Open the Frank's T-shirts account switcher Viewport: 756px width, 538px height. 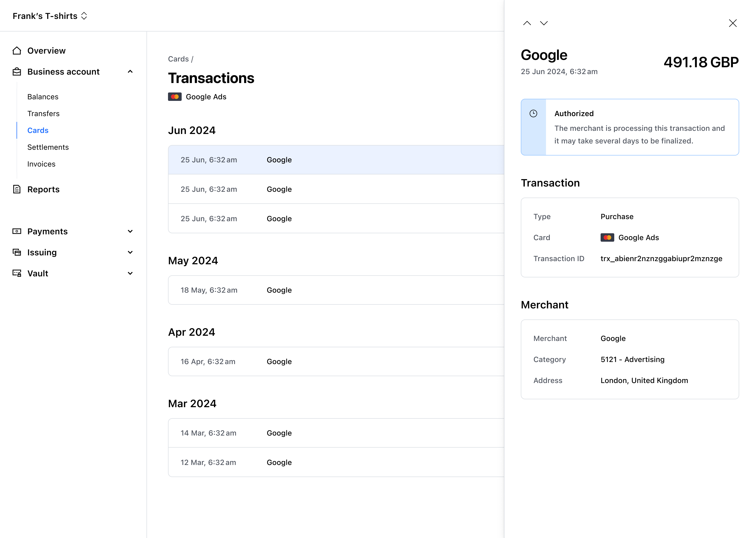click(50, 16)
